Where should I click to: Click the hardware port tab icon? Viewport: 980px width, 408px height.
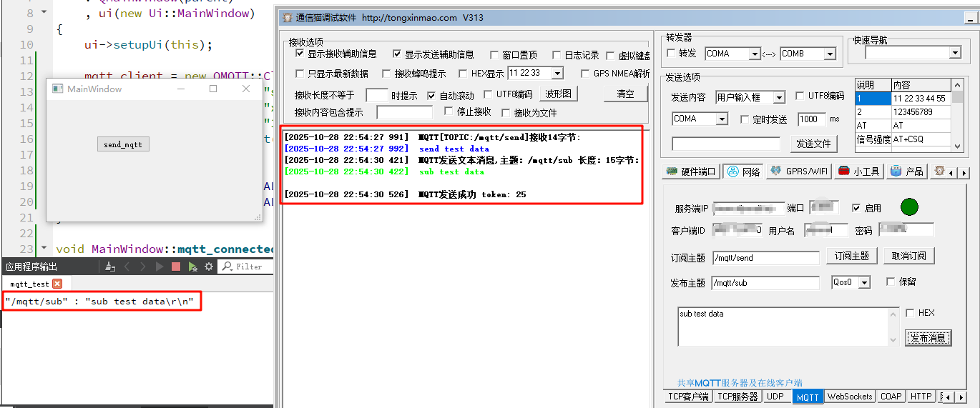671,171
